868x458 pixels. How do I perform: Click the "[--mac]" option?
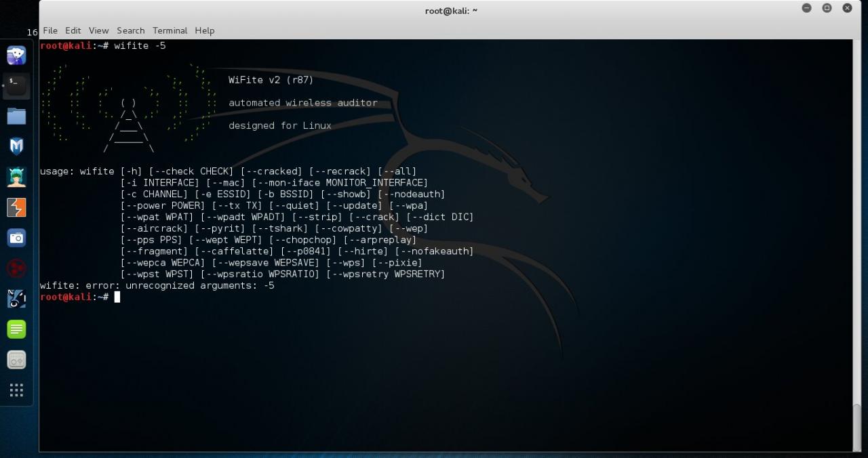point(226,183)
